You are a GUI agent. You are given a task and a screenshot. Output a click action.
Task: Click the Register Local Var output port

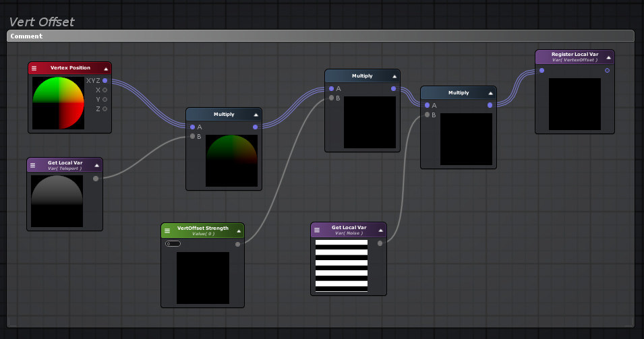point(607,71)
